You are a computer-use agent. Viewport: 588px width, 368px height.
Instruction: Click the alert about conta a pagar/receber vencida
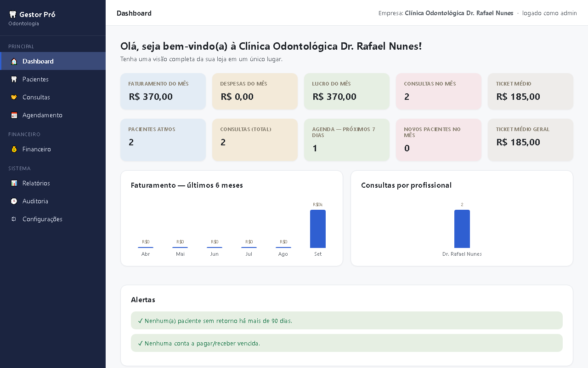point(347,343)
